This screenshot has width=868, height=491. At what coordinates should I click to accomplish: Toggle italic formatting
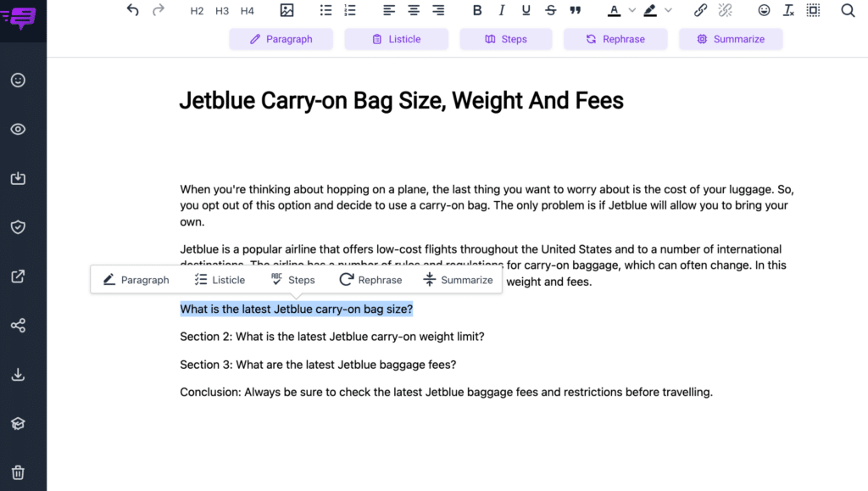(x=502, y=10)
